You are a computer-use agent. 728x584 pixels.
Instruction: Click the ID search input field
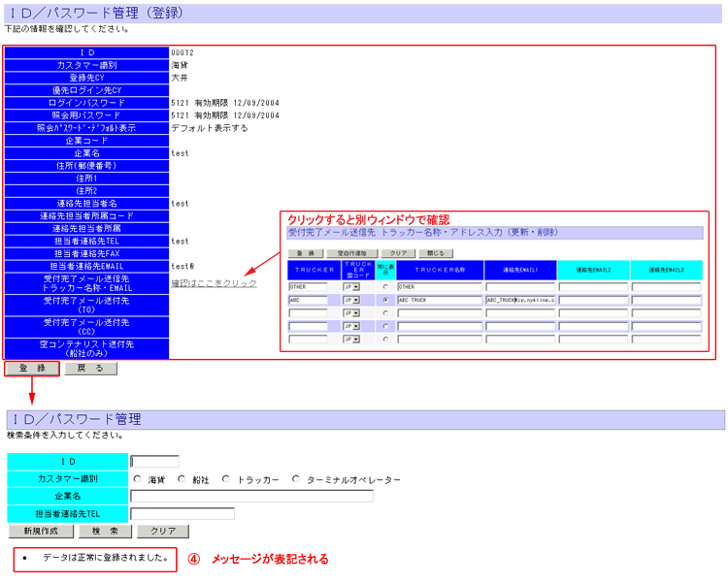point(155,462)
